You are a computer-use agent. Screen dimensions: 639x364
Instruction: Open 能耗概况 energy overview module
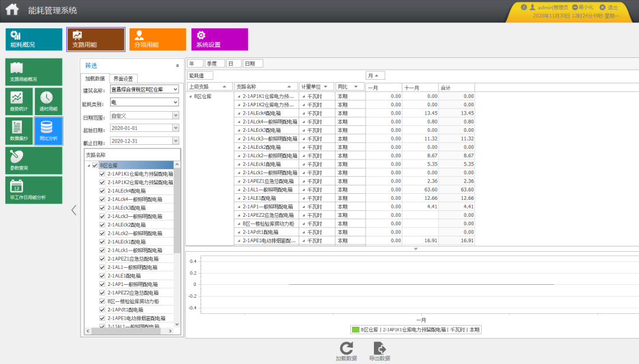(34, 40)
